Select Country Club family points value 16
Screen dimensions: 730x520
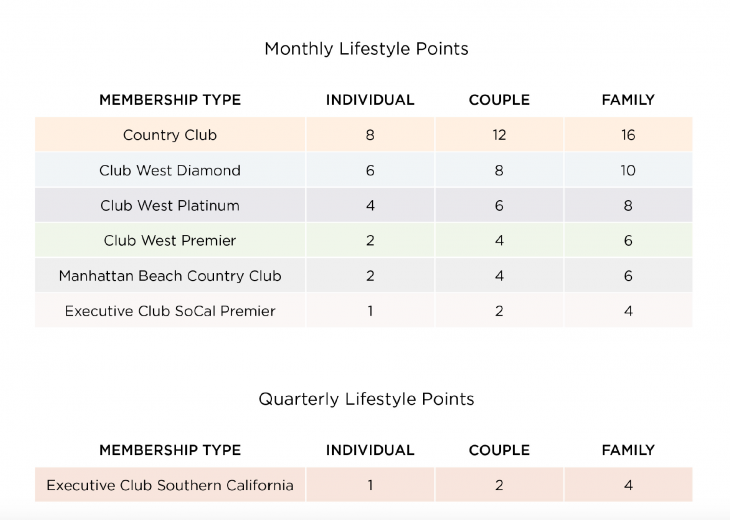(x=628, y=135)
